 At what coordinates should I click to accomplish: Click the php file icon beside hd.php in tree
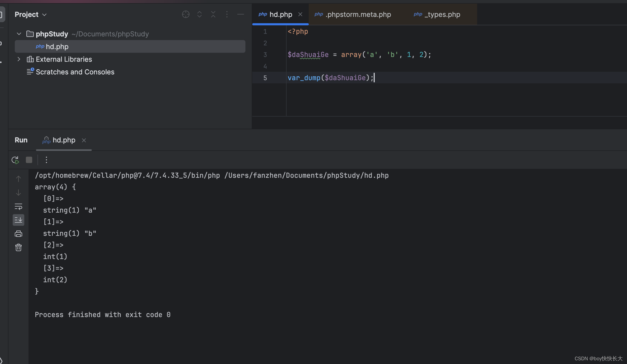40,46
